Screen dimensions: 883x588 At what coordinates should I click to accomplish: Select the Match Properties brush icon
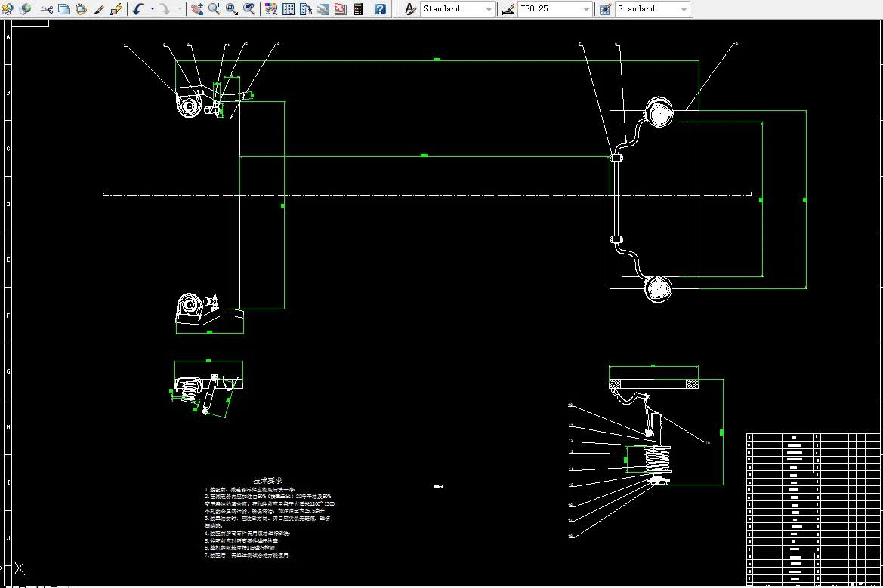99,9
